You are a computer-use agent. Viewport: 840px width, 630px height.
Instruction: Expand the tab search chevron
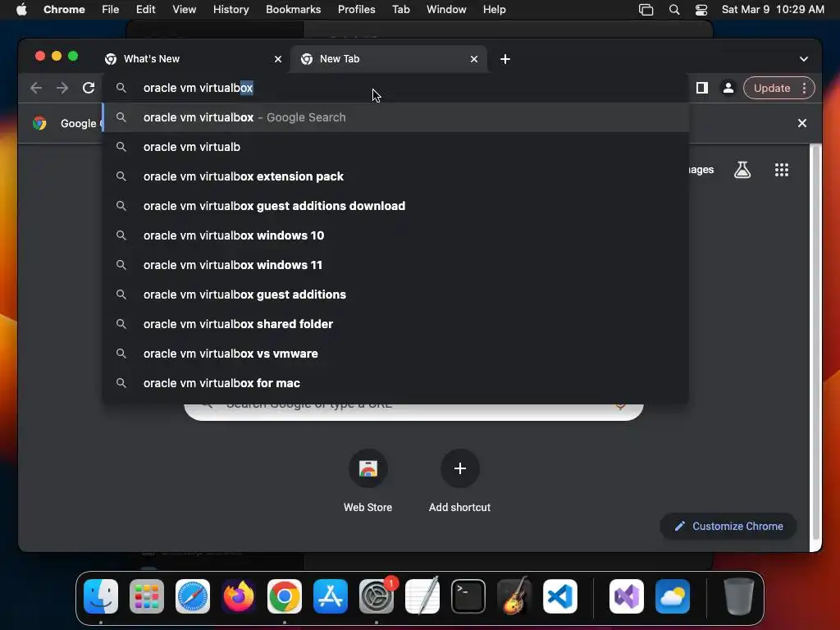(804, 59)
